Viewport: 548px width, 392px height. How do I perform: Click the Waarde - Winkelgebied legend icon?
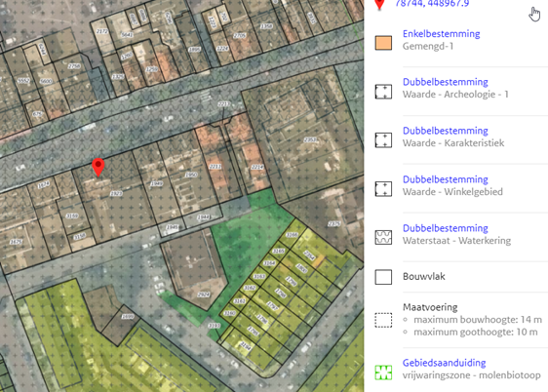(x=383, y=188)
